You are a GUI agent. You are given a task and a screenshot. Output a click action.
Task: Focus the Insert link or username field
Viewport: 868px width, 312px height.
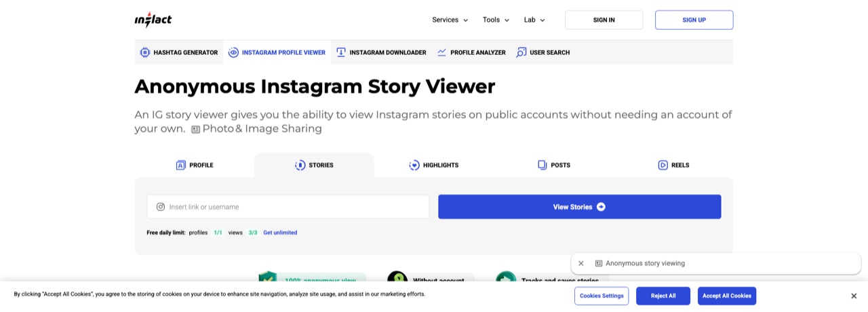288,207
